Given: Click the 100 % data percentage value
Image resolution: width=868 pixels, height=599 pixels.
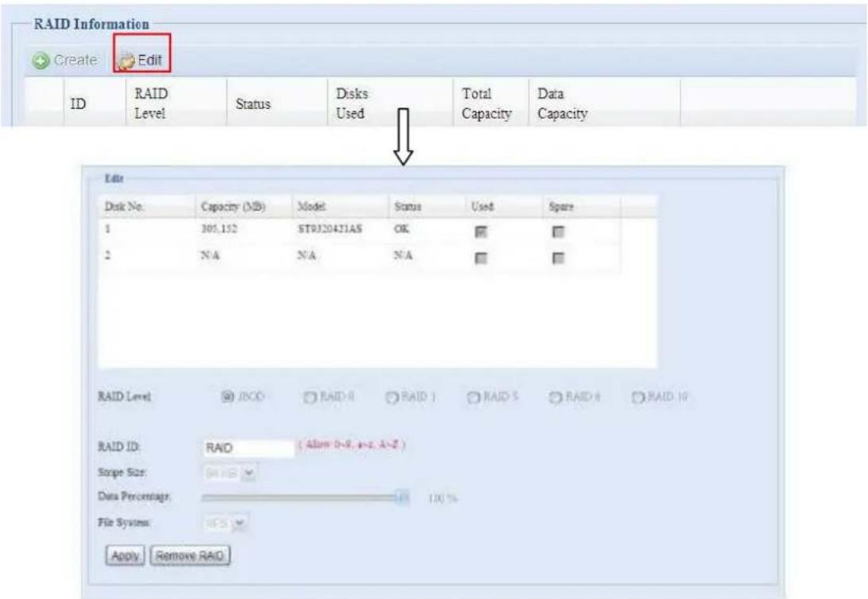Looking at the screenshot, I should [x=443, y=499].
